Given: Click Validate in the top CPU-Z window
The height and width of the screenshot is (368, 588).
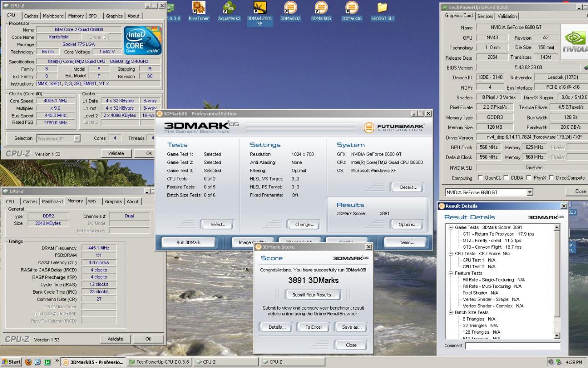Looking at the screenshot, I should [117, 153].
